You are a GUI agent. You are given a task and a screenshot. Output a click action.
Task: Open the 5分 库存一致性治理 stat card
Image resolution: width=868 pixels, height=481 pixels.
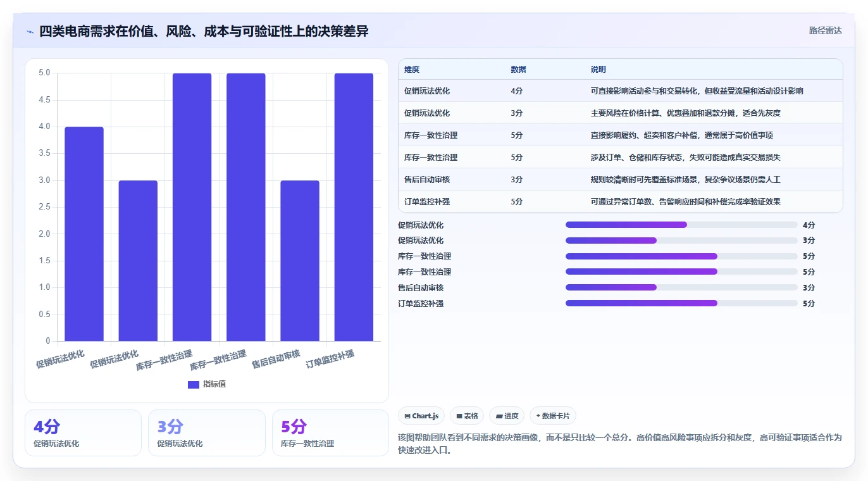pyautogui.click(x=330, y=433)
